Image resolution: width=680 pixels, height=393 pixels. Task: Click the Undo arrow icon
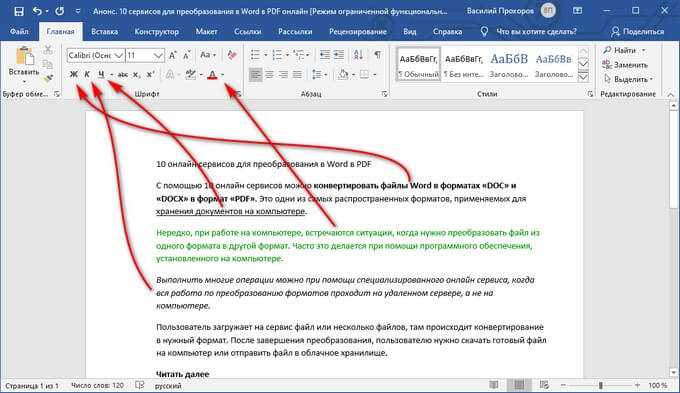point(37,11)
